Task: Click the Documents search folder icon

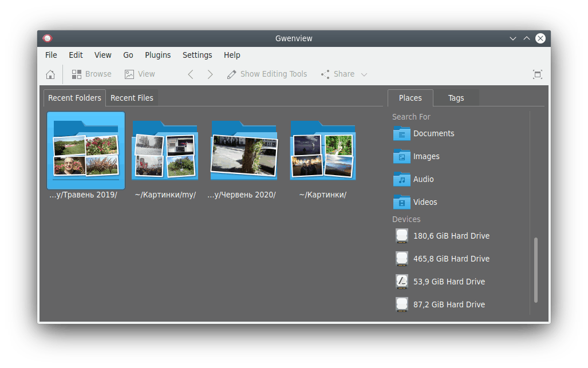Action: tap(401, 133)
